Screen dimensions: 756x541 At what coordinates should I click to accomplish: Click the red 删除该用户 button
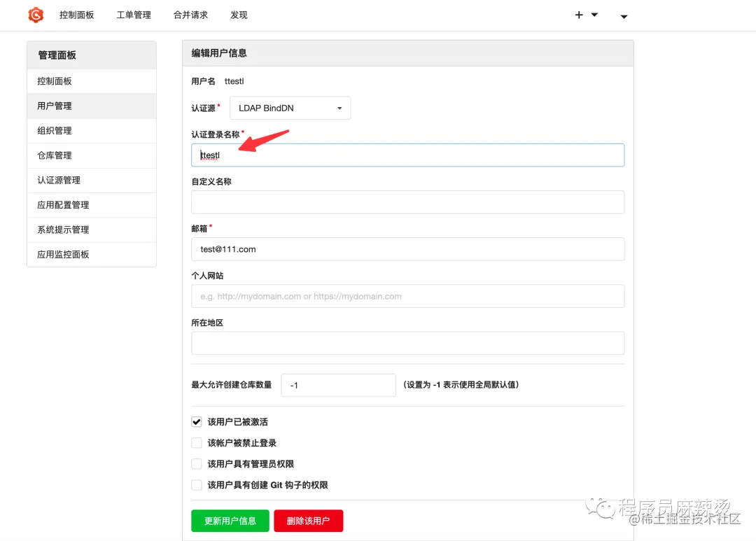click(x=309, y=521)
